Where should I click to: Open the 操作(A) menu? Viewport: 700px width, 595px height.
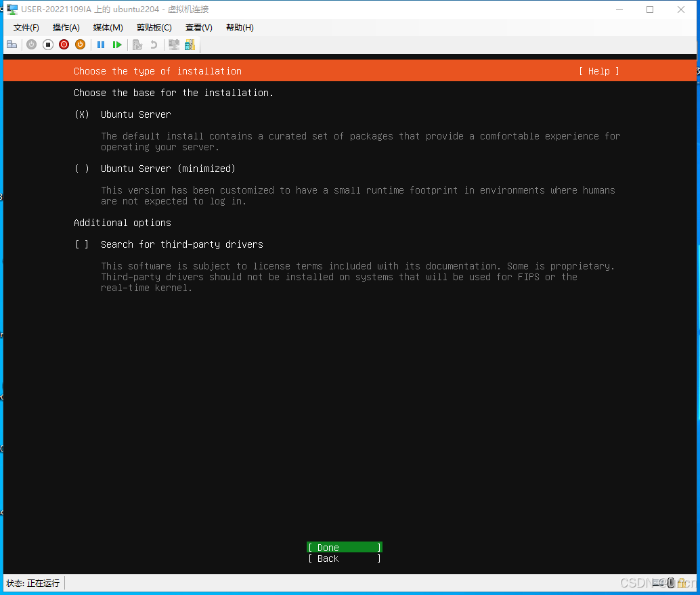(x=66, y=28)
